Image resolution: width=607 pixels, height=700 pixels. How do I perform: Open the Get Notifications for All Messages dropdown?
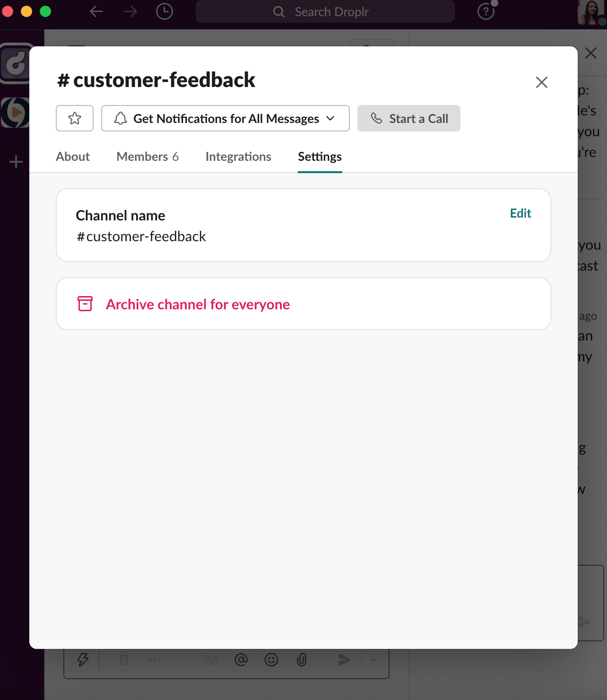(x=225, y=118)
